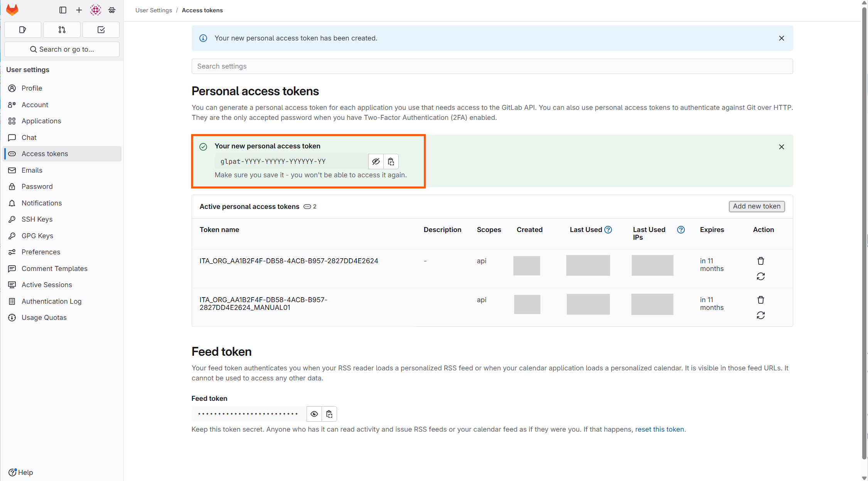Rotate the MANUAL01 token with refresh icon
This screenshot has height=481, width=868.
[760, 316]
